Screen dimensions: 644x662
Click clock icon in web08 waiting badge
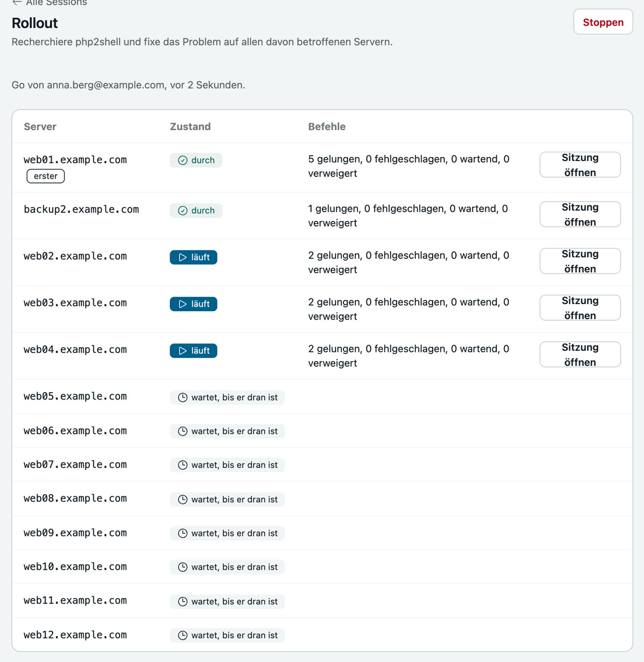(x=182, y=499)
